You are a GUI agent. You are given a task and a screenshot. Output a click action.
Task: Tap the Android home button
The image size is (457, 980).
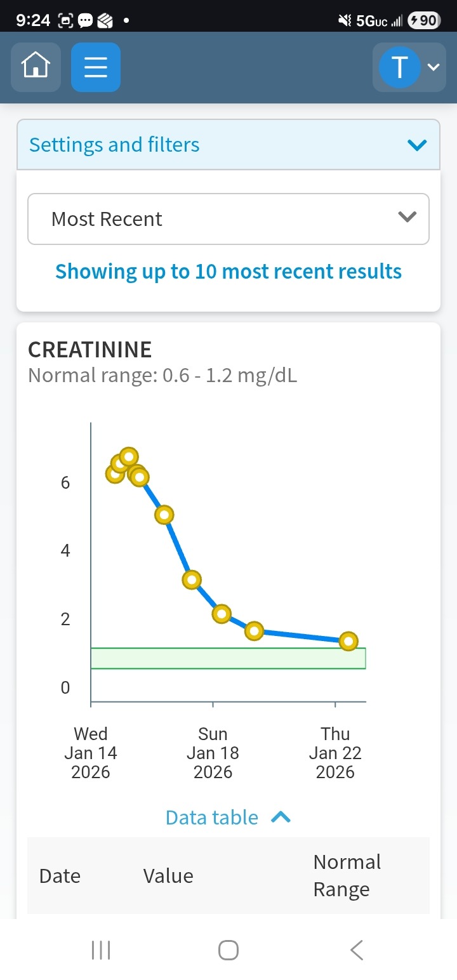click(228, 950)
